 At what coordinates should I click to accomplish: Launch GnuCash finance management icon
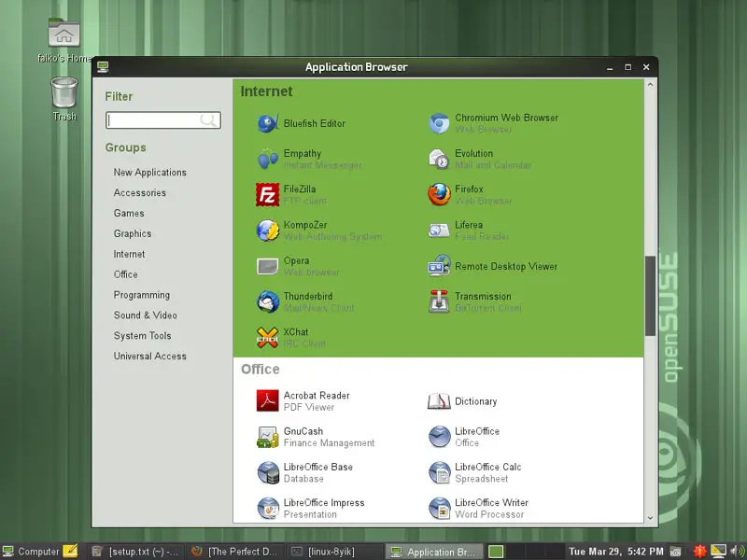[268, 437]
